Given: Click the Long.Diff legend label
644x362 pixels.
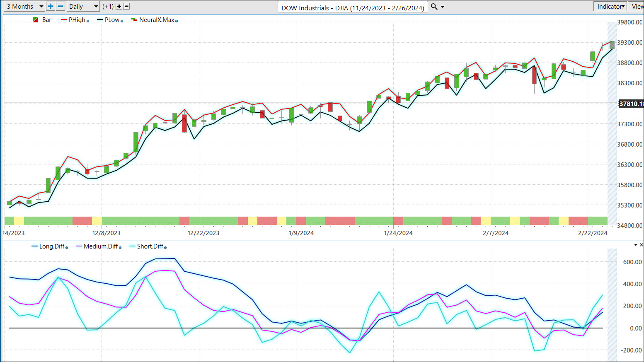Looking at the screenshot, I should pyautogui.click(x=52, y=246).
